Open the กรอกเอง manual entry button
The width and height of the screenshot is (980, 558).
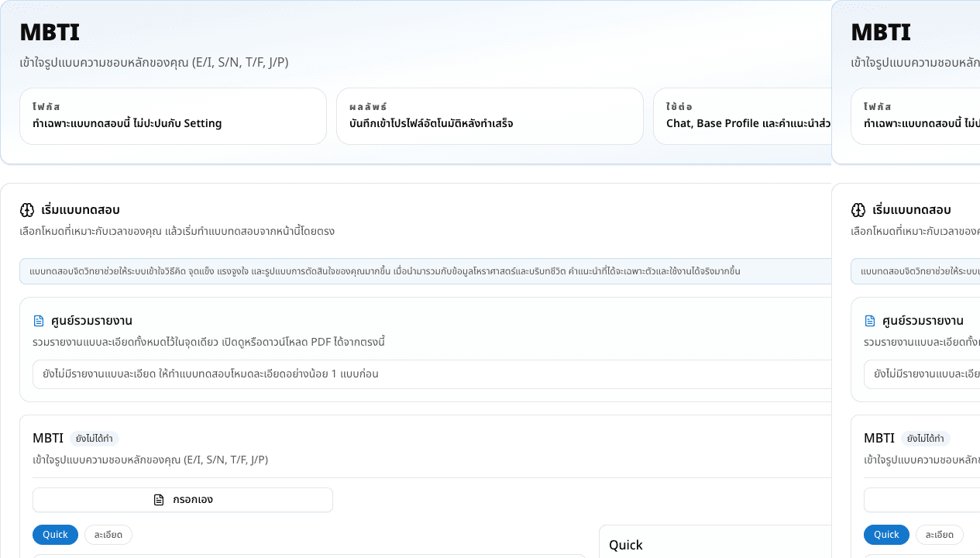coord(183,500)
